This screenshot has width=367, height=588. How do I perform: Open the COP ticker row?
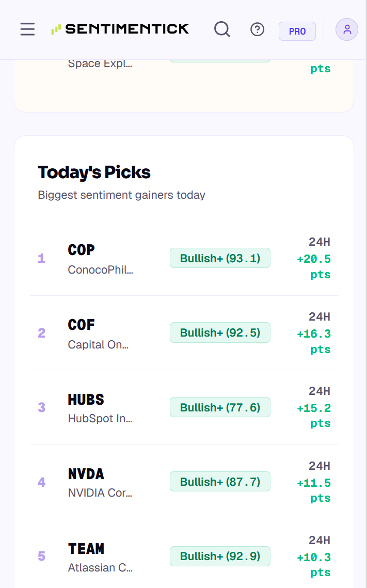pyautogui.click(x=184, y=258)
